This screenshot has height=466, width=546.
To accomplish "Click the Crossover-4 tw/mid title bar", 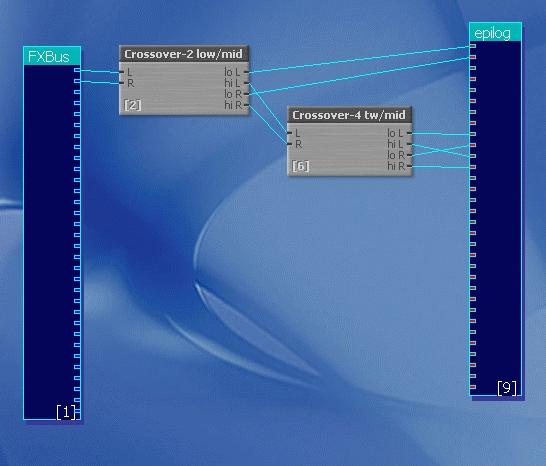I will 349,115.
